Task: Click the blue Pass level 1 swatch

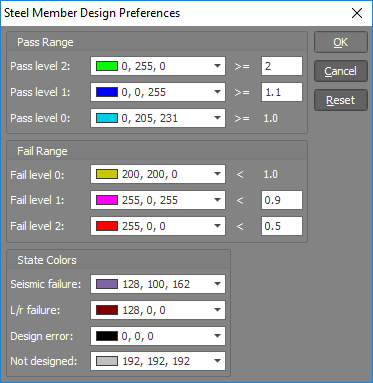Action: click(107, 92)
